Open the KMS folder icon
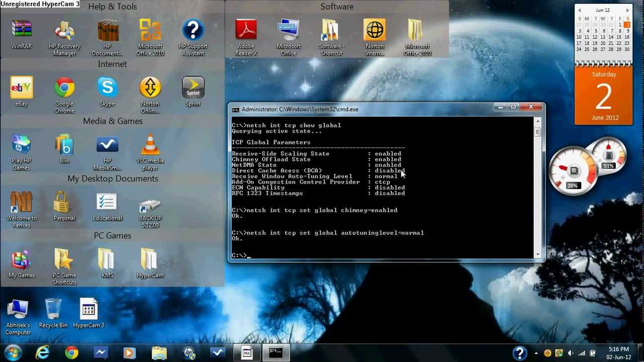 pos(107,263)
